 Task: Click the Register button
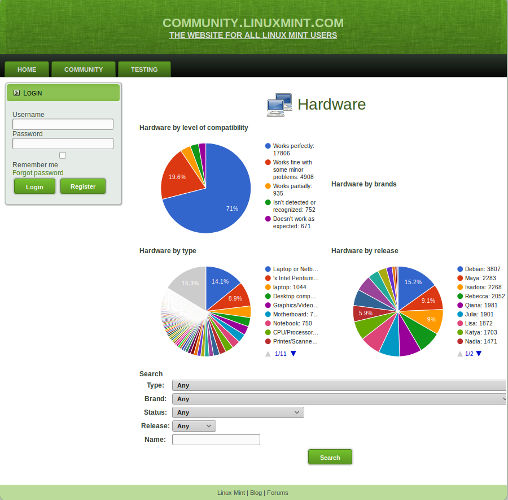(x=83, y=186)
